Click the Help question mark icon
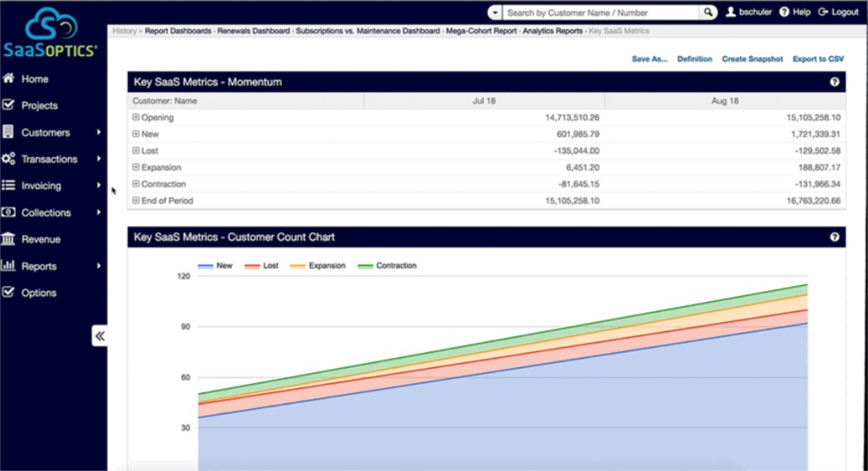 [x=784, y=12]
